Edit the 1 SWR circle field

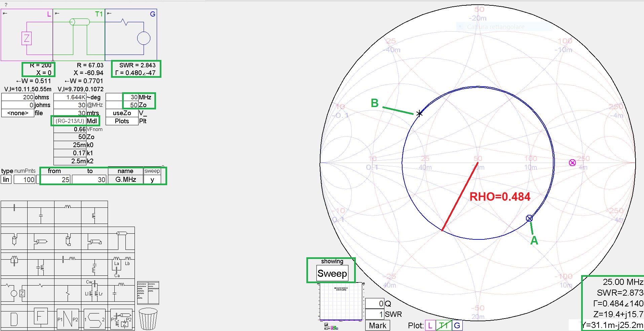click(x=375, y=315)
